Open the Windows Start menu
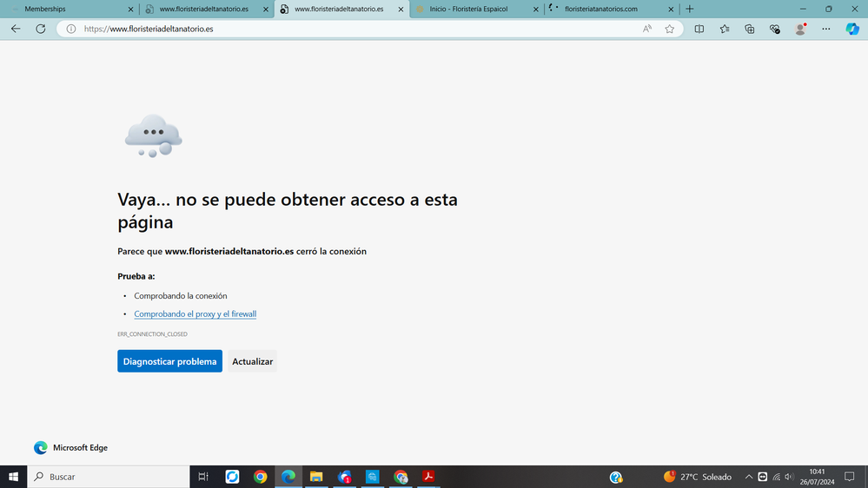The width and height of the screenshot is (868, 488). pyautogui.click(x=14, y=477)
